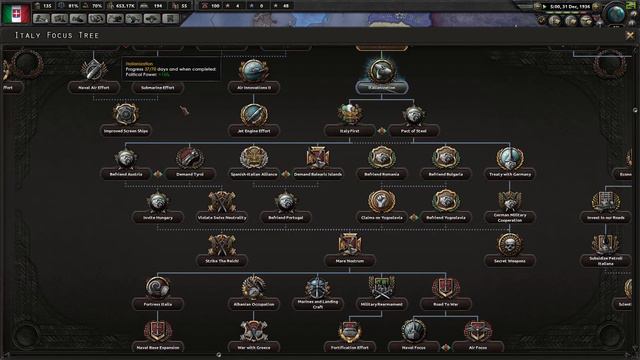Select the Befriend Bulgaria focus
This screenshot has width=640, height=360.
pos(445,163)
